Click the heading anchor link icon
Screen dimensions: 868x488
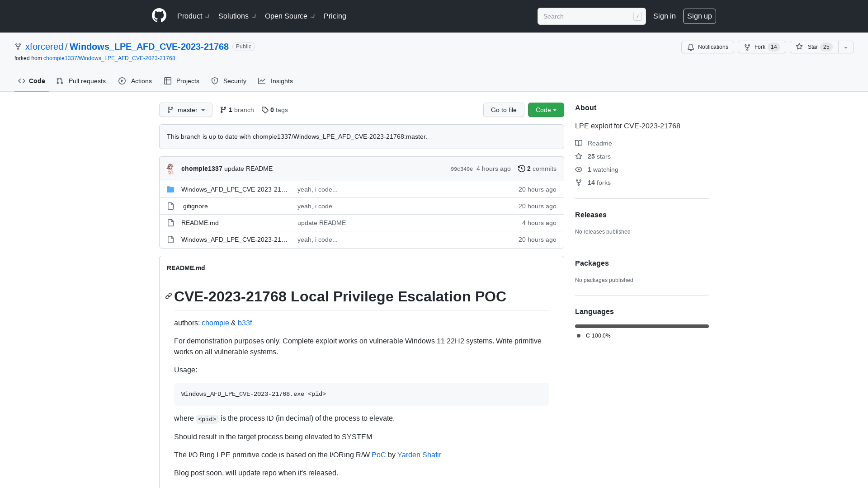tap(169, 296)
